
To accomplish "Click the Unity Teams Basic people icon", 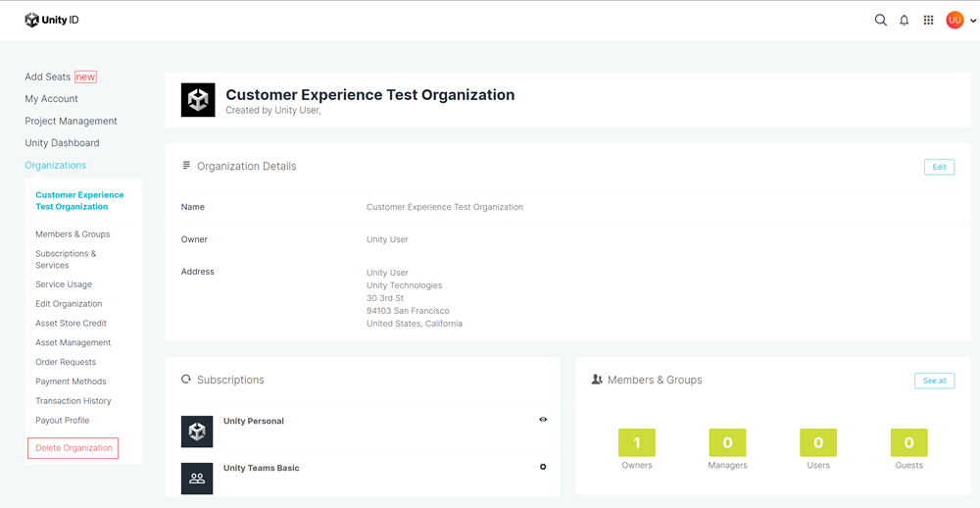I will 197,479.
